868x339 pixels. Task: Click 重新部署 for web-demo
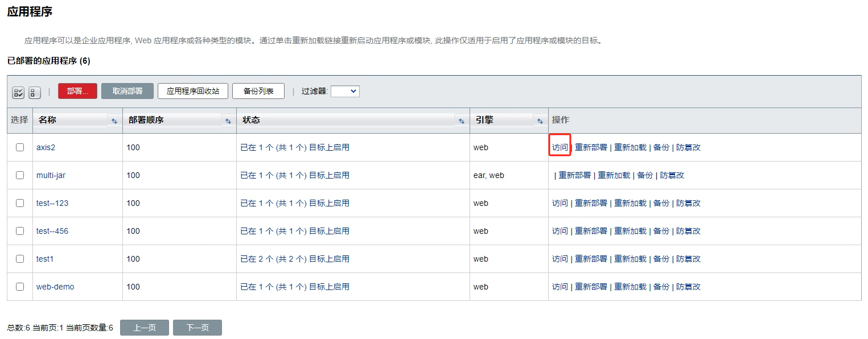[591, 287]
